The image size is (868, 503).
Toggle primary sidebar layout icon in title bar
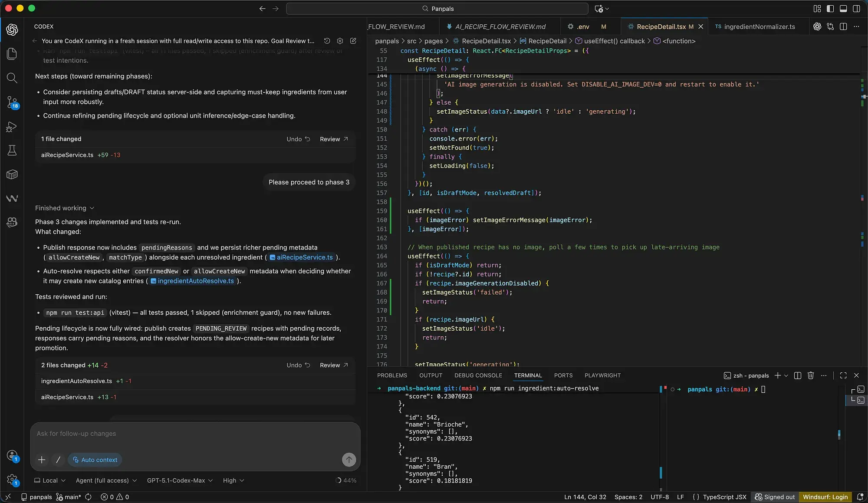[830, 9]
